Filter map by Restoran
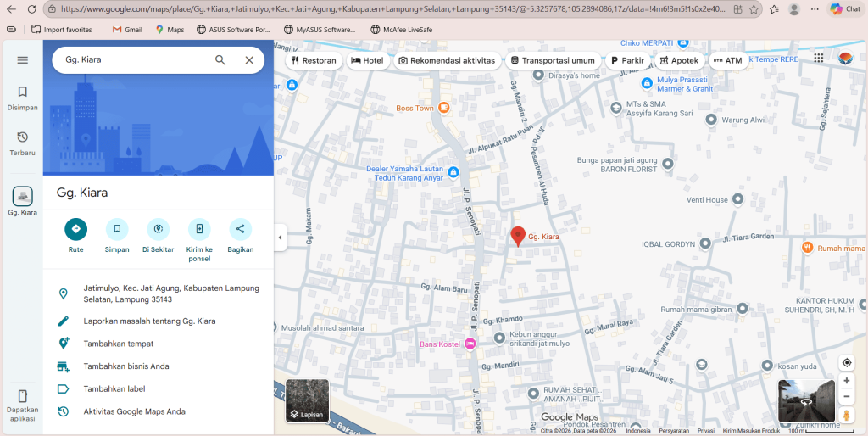This screenshot has width=868, height=436. click(314, 61)
